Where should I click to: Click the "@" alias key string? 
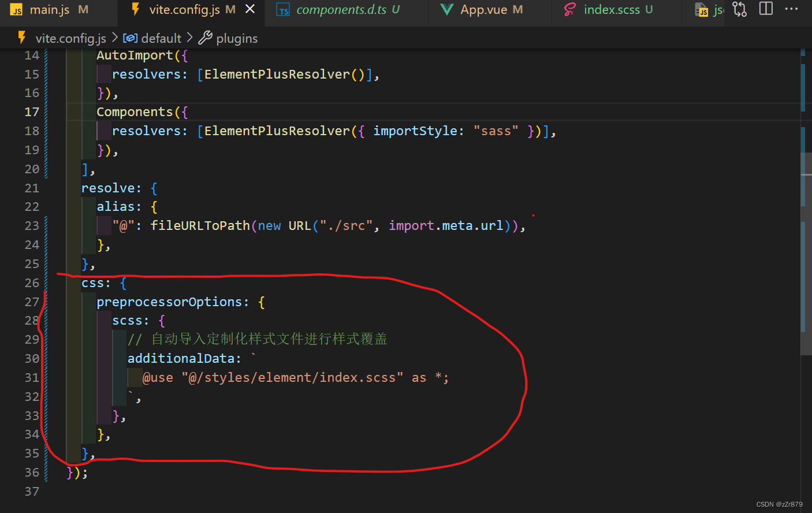point(123,226)
